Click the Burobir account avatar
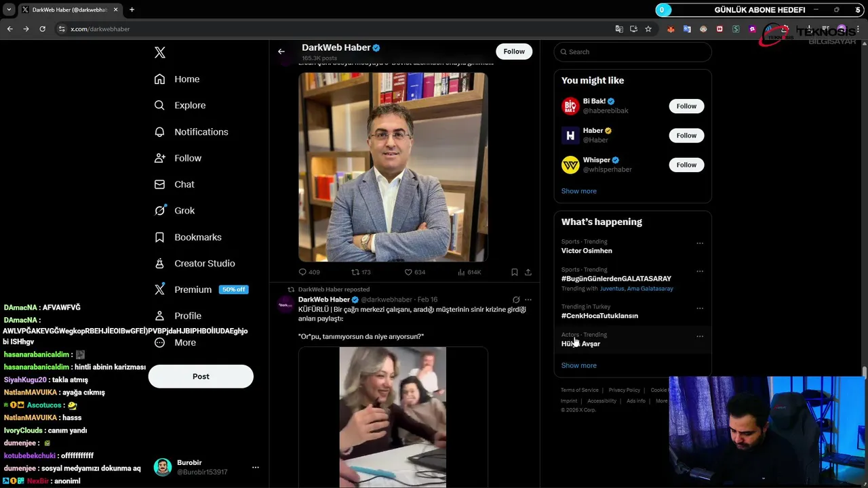The width and height of the screenshot is (868, 488). pyautogui.click(x=163, y=467)
